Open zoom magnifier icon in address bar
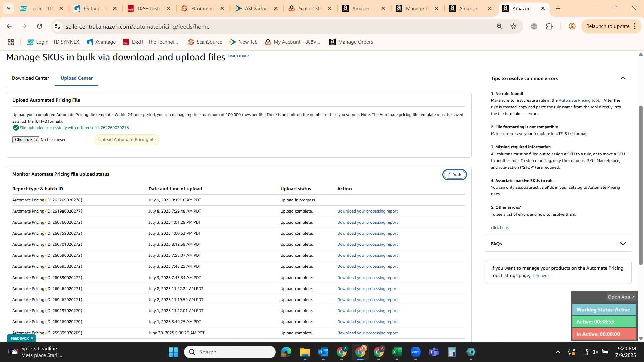This screenshot has height=362, width=644. click(x=500, y=26)
